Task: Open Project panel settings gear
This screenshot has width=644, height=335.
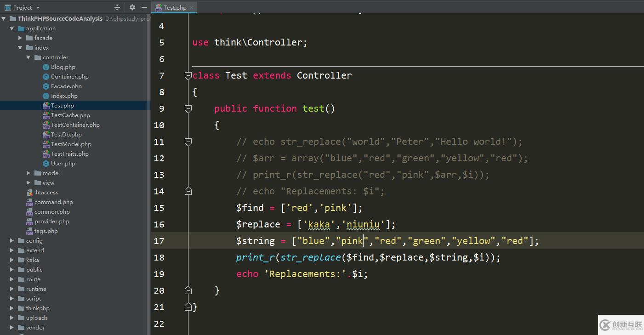Action: tap(132, 7)
